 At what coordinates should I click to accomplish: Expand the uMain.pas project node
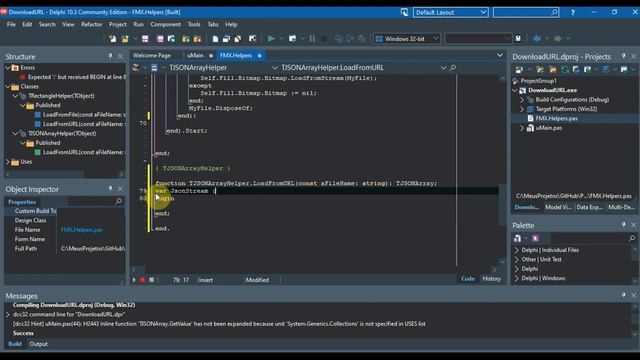click(x=522, y=128)
